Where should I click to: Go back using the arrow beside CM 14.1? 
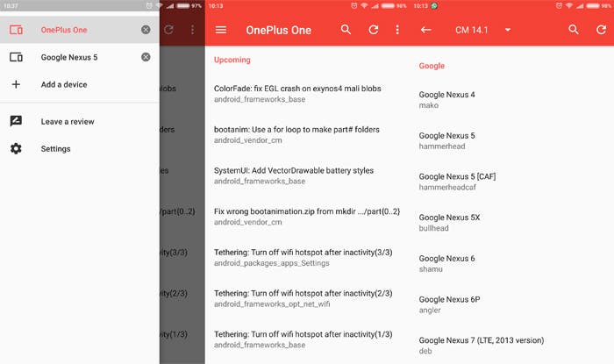[x=426, y=30]
